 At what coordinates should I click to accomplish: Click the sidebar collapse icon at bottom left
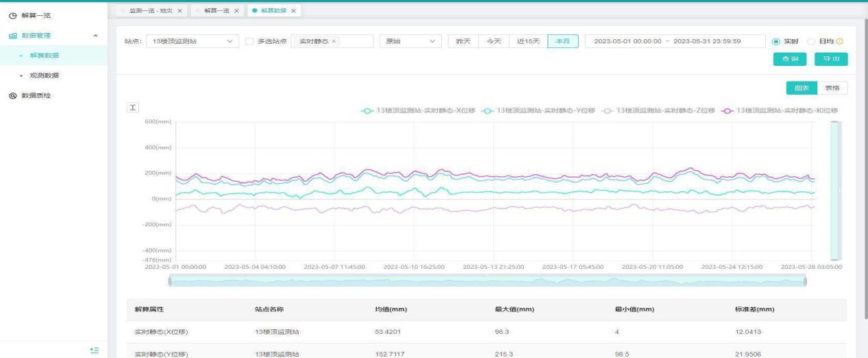click(x=96, y=350)
